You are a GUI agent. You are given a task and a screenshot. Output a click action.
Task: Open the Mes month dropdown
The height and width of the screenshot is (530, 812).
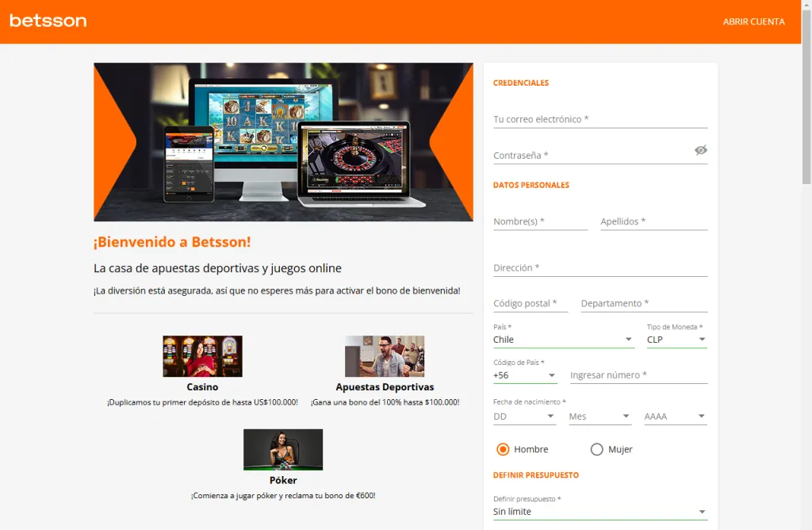(x=599, y=415)
